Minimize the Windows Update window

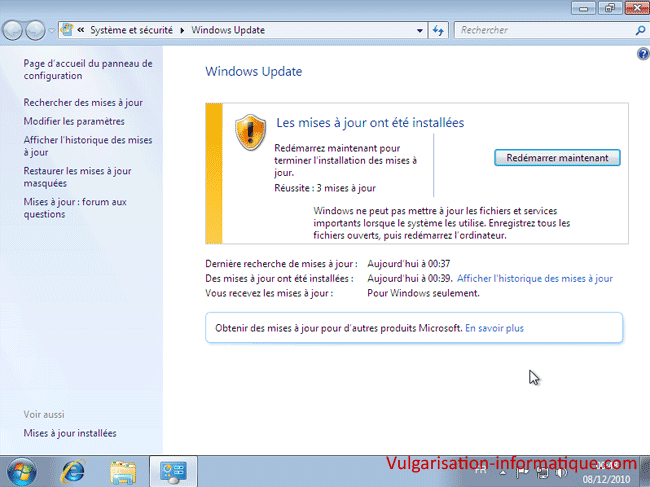point(583,8)
